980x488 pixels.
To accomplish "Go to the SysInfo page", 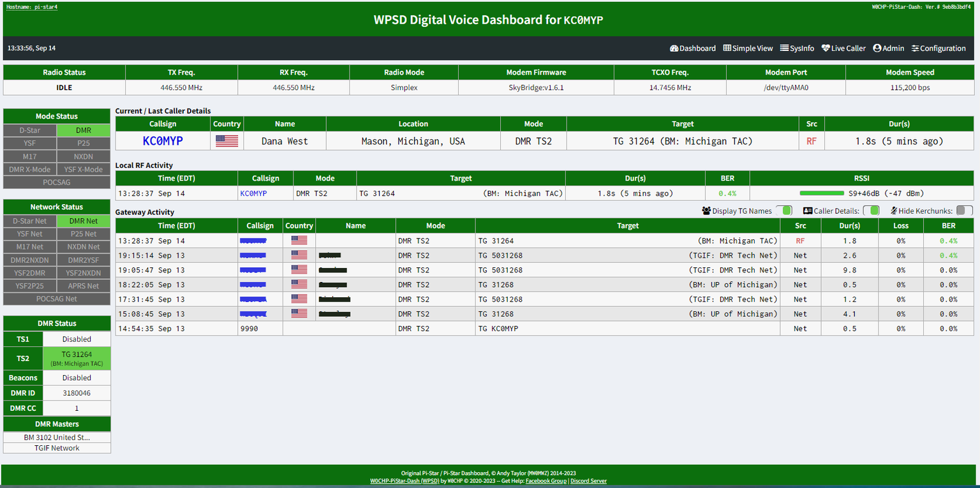I will (x=801, y=48).
